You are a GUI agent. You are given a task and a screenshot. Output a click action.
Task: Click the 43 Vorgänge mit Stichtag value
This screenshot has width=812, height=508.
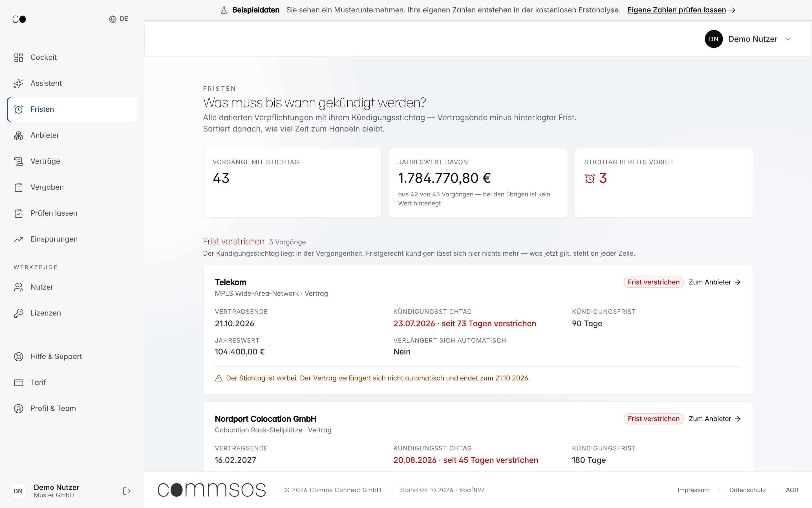click(221, 178)
